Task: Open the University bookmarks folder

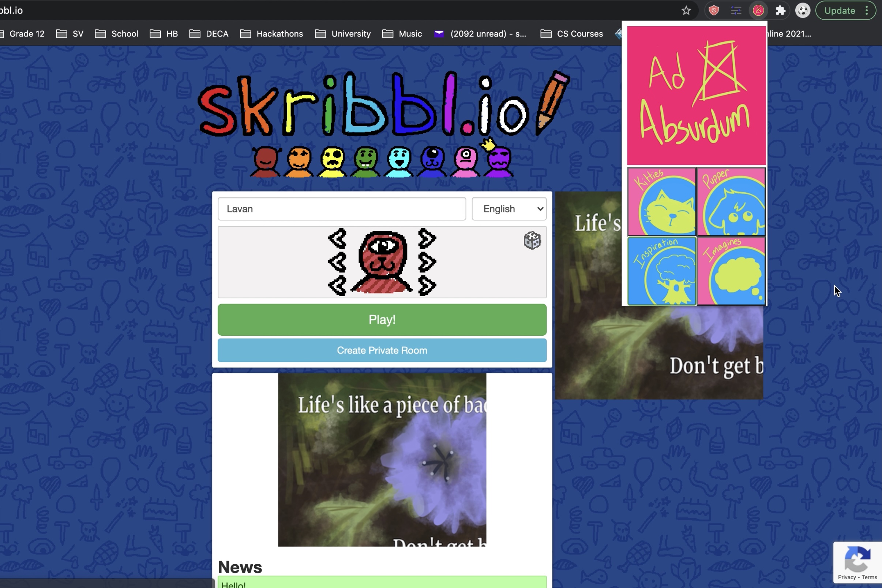Action: click(x=343, y=34)
